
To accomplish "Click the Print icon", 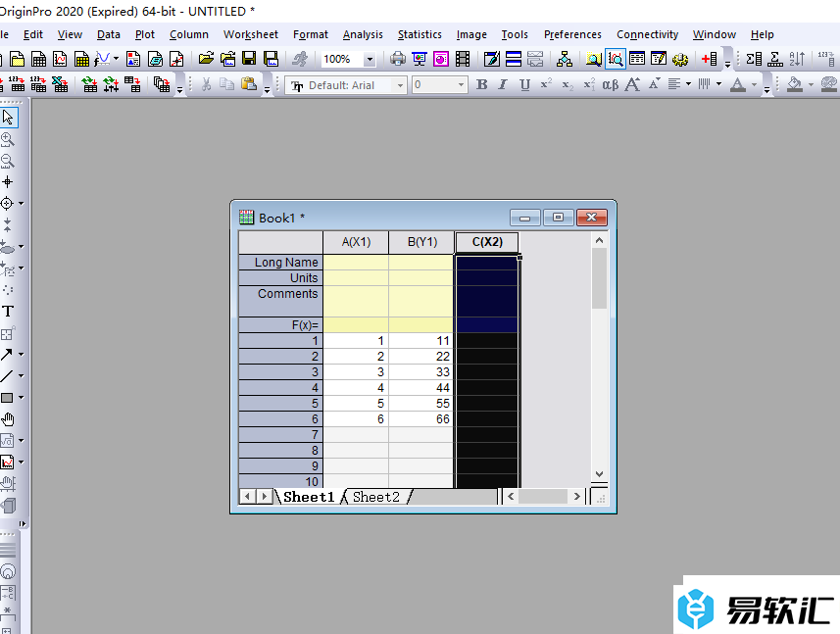I will (x=398, y=59).
